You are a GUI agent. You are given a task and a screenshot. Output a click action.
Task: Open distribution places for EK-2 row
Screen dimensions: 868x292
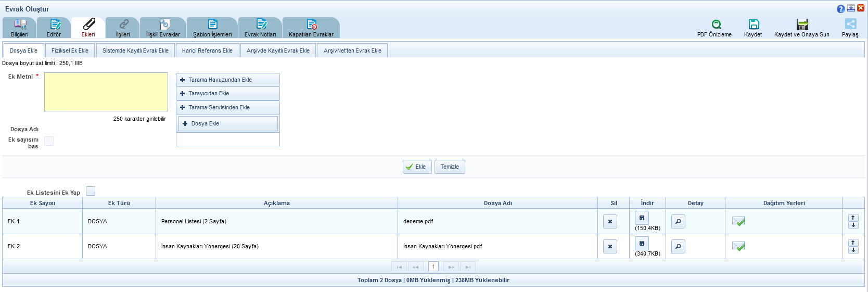pos(738,246)
